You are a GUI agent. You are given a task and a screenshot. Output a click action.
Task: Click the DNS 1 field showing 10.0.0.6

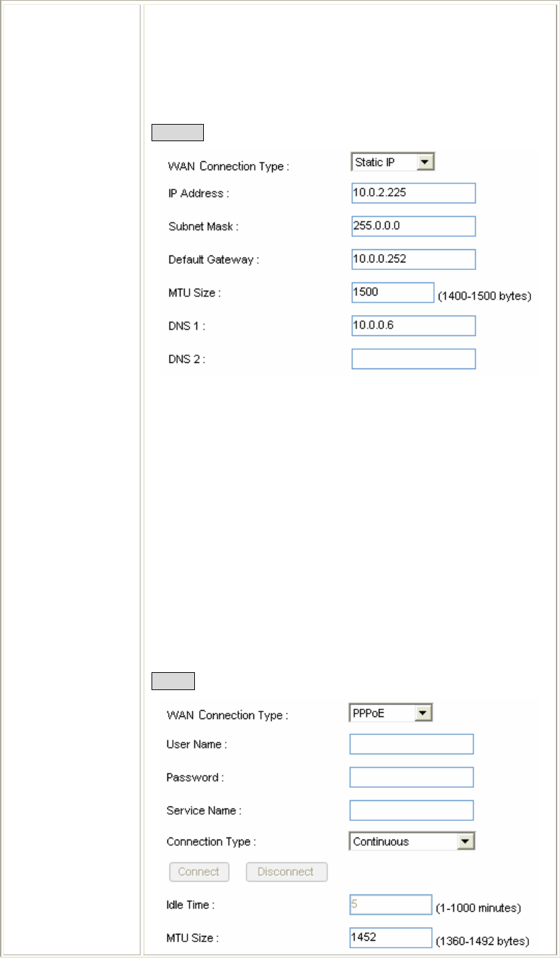coord(413,326)
